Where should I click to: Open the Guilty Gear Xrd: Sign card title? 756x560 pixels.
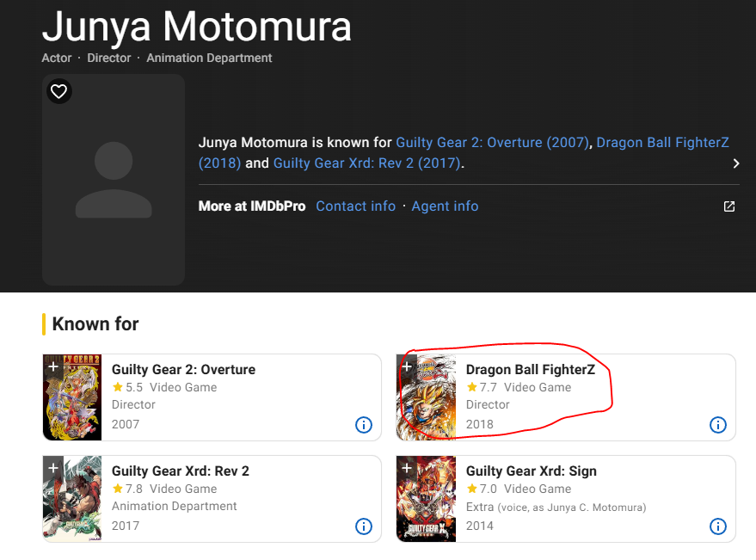(x=532, y=471)
